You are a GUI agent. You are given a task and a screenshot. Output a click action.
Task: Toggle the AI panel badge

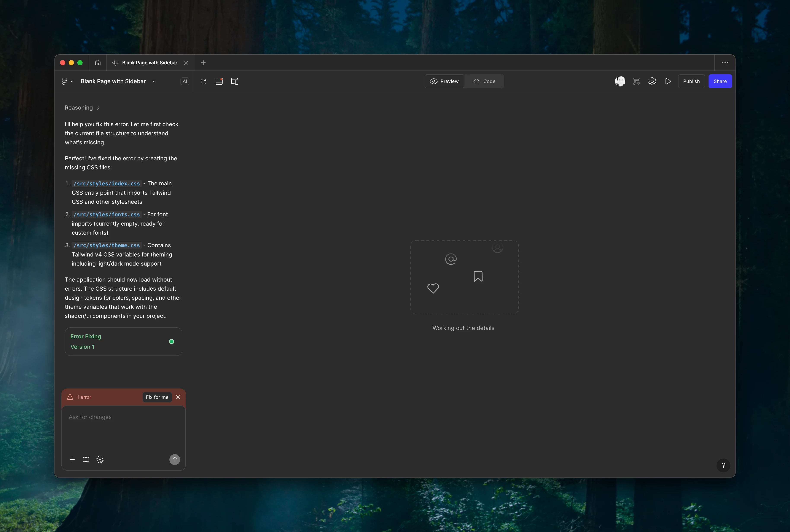pyautogui.click(x=185, y=81)
